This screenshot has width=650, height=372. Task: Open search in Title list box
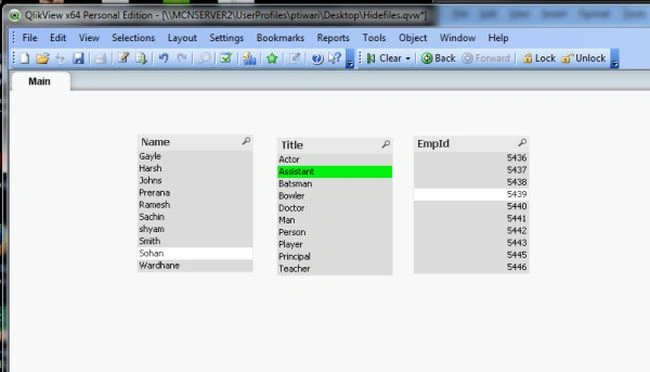(x=386, y=144)
